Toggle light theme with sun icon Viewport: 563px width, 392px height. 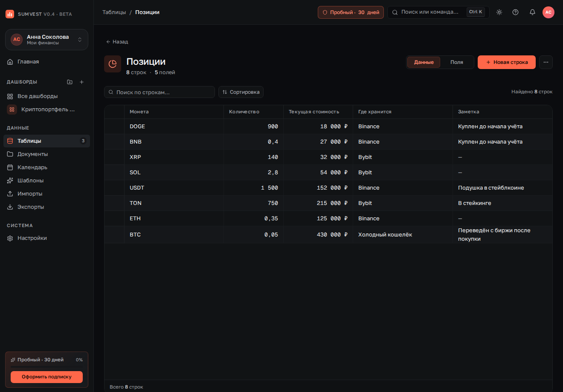pyautogui.click(x=499, y=12)
